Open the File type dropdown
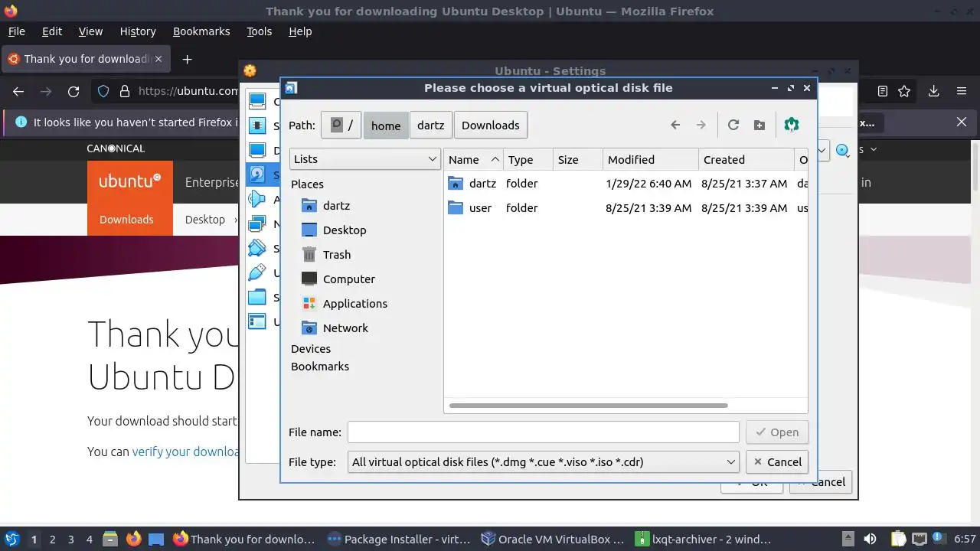 point(544,461)
